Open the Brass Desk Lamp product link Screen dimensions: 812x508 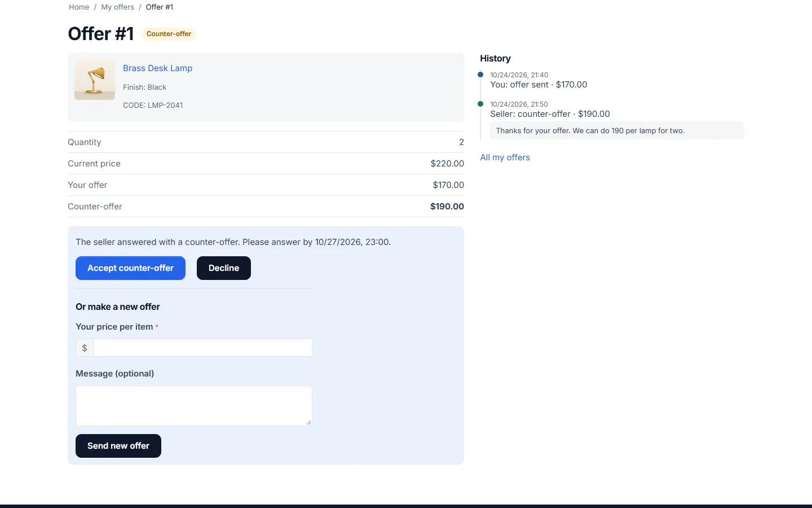point(157,68)
